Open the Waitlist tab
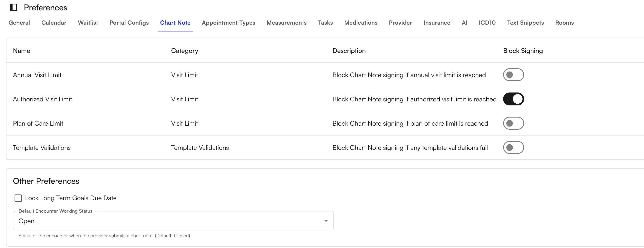This screenshot has width=644, height=248. point(88,23)
